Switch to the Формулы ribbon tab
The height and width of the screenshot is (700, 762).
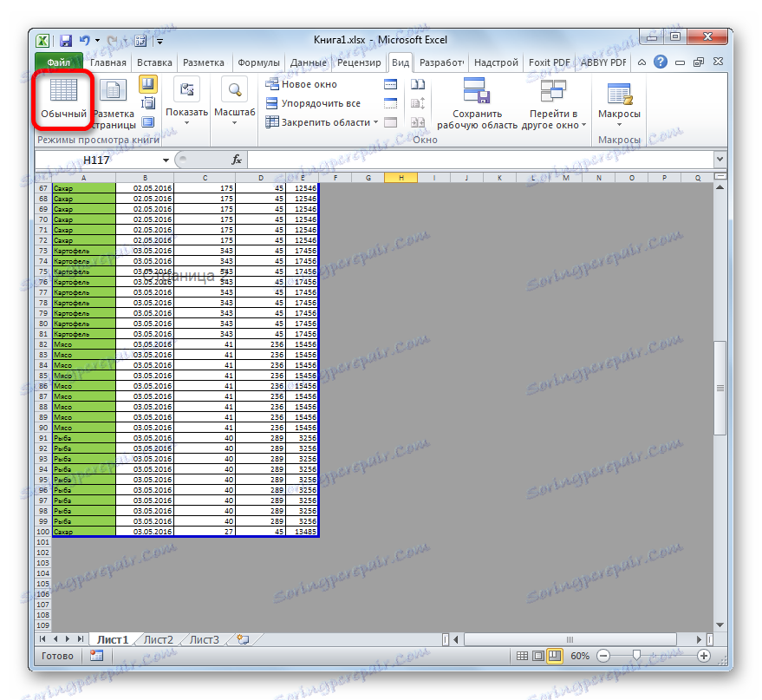(x=261, y=62)
